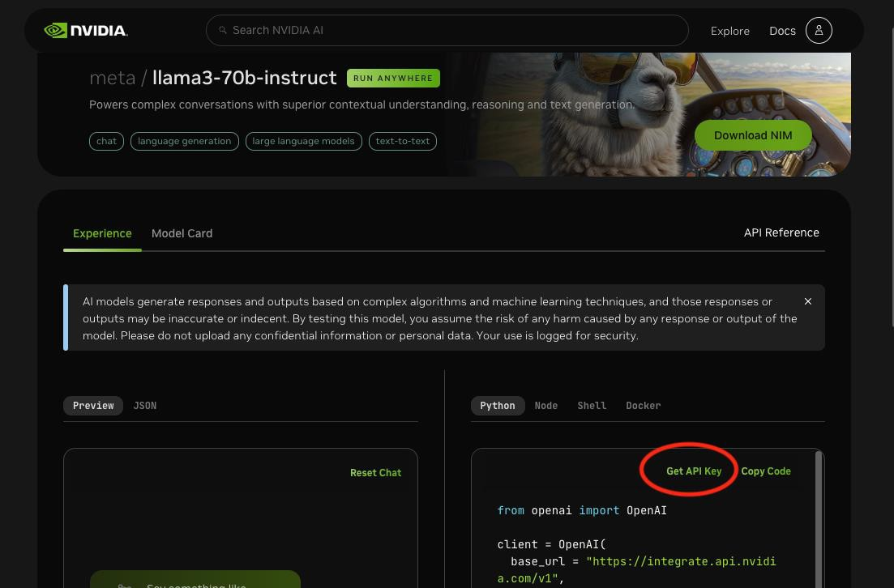Select the Experience tab
Viewport: 894px width, 588px height.
[102, 233]
